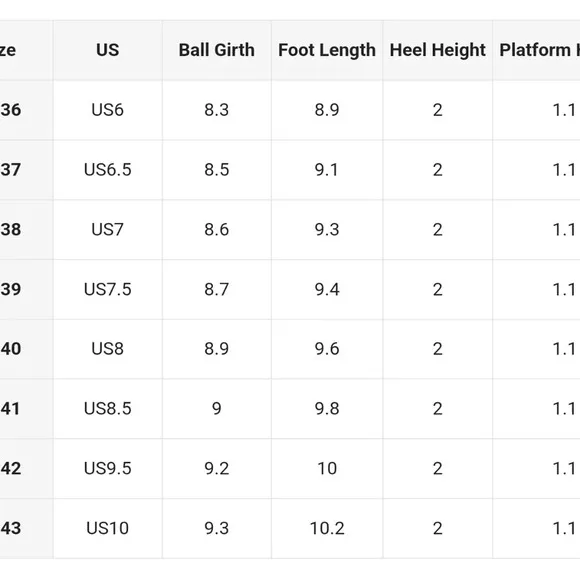Select the US7 size cell

[x=108, y=229]
